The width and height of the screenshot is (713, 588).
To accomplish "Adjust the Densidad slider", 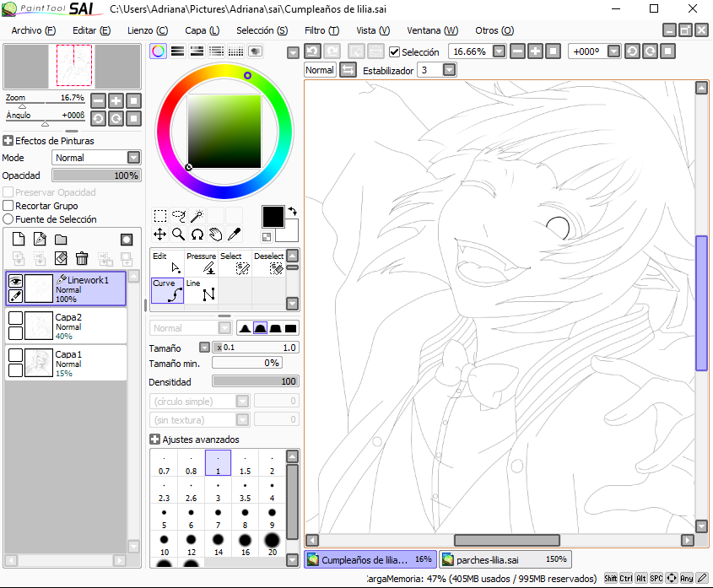I will click(256, 381).
